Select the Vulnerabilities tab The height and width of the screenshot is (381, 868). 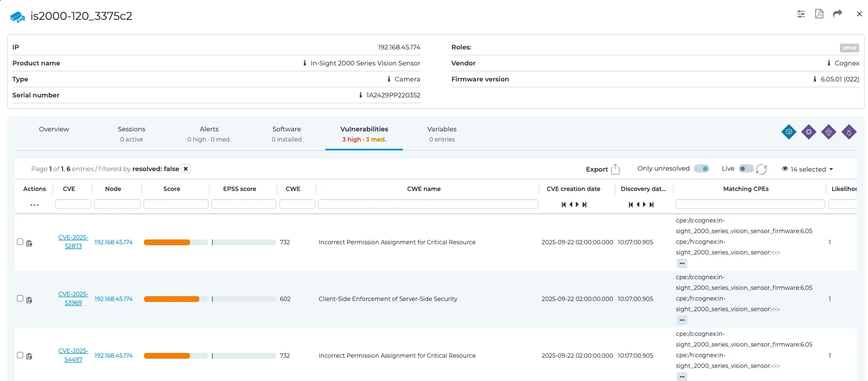(364, 134)
